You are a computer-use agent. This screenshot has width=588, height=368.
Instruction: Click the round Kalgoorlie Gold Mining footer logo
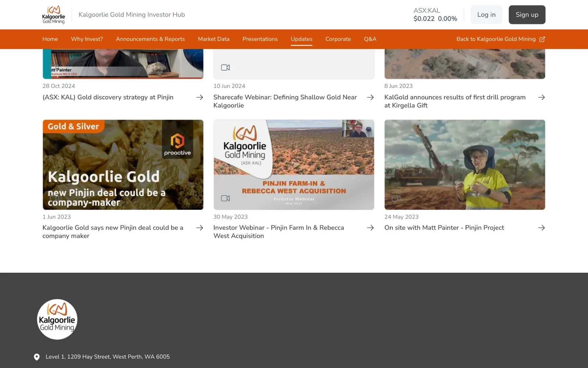[57, 319]
